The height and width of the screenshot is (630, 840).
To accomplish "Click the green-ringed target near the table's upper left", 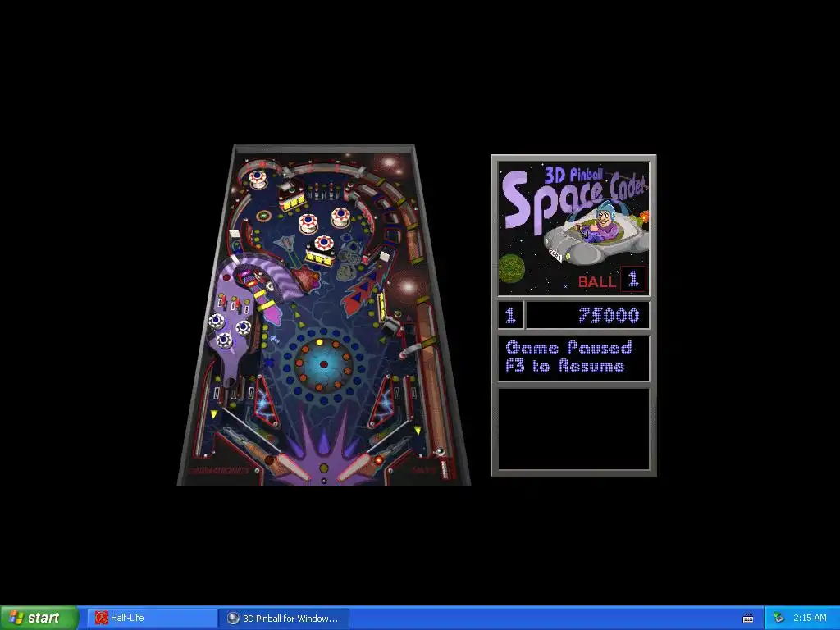I will pos(263,217).
